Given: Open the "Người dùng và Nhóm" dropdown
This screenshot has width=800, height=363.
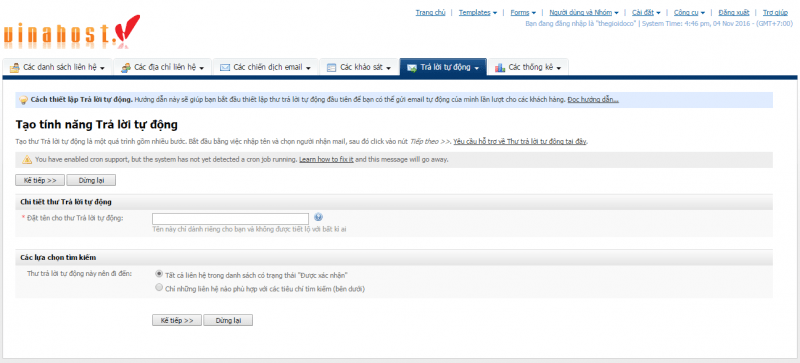Looking at the screenshot, I should pos(584,13).
